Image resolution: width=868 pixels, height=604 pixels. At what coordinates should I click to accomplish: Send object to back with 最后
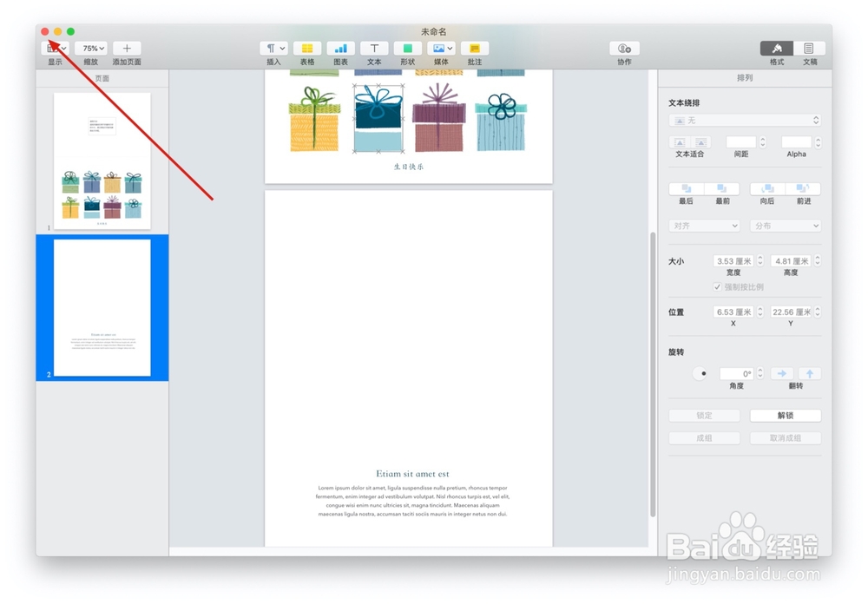coord(687,189)
